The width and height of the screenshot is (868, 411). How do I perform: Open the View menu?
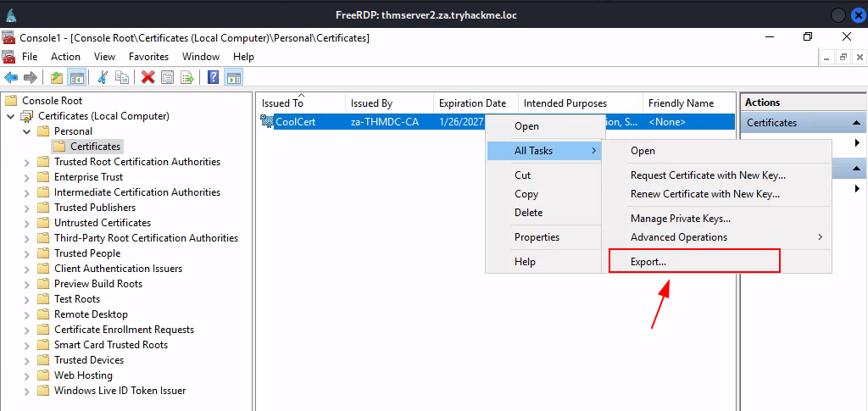pos(104,57)
